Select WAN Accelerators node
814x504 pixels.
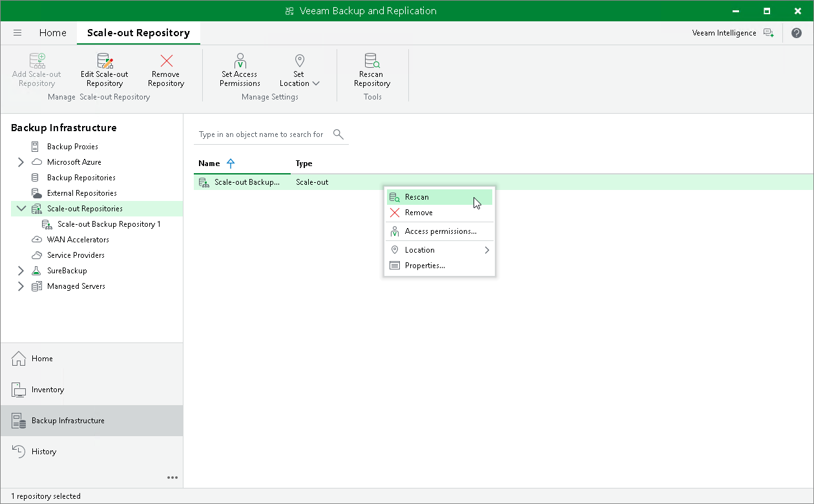pyautogui.click(x=78, y=240)
